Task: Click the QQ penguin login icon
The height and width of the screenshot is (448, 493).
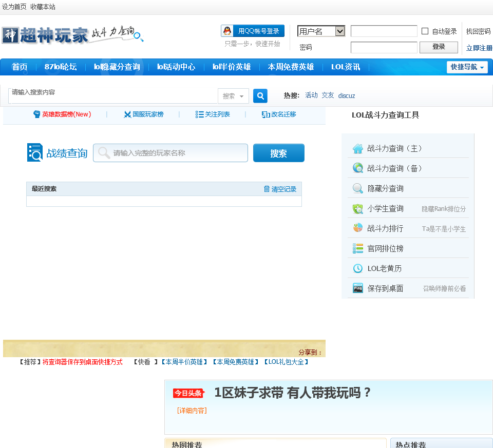Action: [x=227, y=31]
